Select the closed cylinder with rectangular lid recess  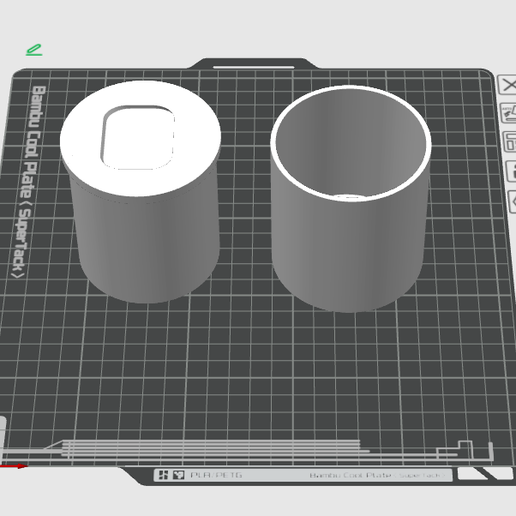141,192
